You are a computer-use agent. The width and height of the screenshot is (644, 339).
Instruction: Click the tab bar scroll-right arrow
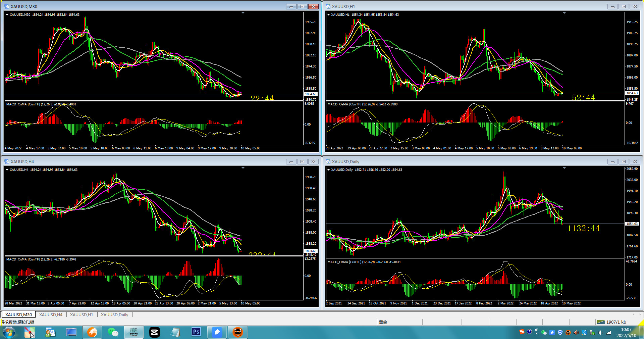[x=640, y=314]
